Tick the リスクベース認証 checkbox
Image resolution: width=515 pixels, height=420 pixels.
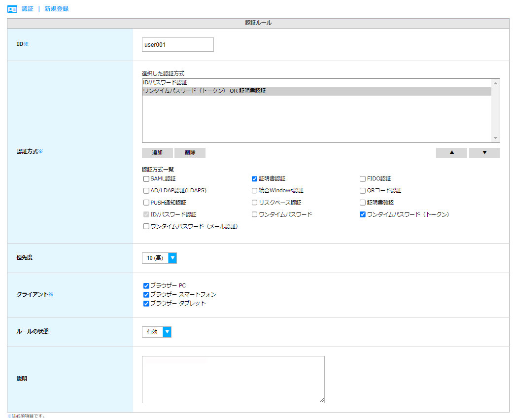(x=254, y=203)
